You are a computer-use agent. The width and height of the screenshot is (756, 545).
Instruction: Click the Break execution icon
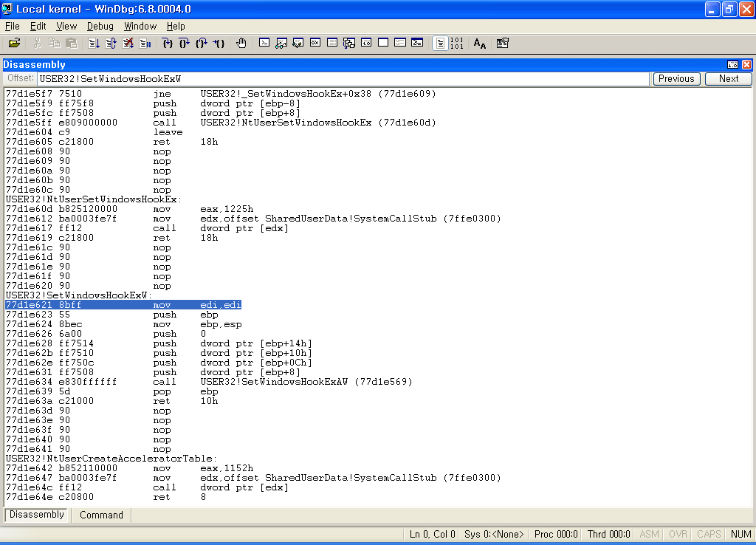(145, 44)
